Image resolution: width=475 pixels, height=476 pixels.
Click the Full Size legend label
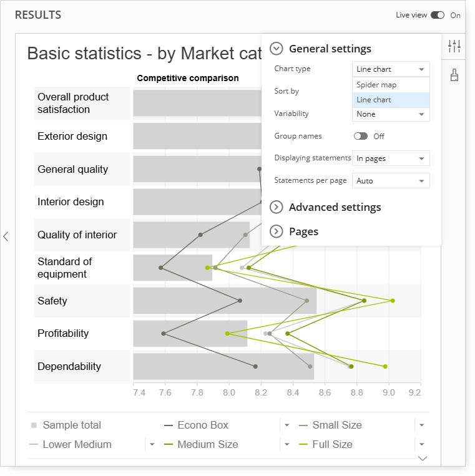click(332, 444)
